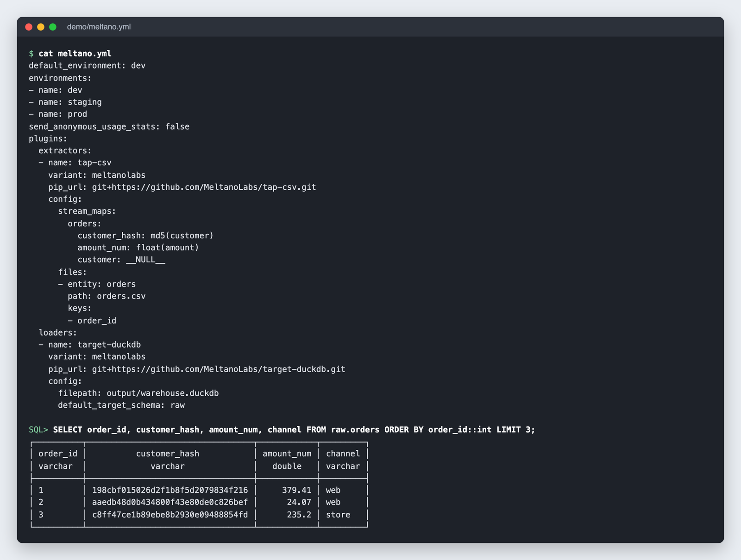The height and width of the screenshot is (560, 741).
Task: Click the target-duckdb.git pip_url link
Action: pyautogui.click(x=219, y=369)
